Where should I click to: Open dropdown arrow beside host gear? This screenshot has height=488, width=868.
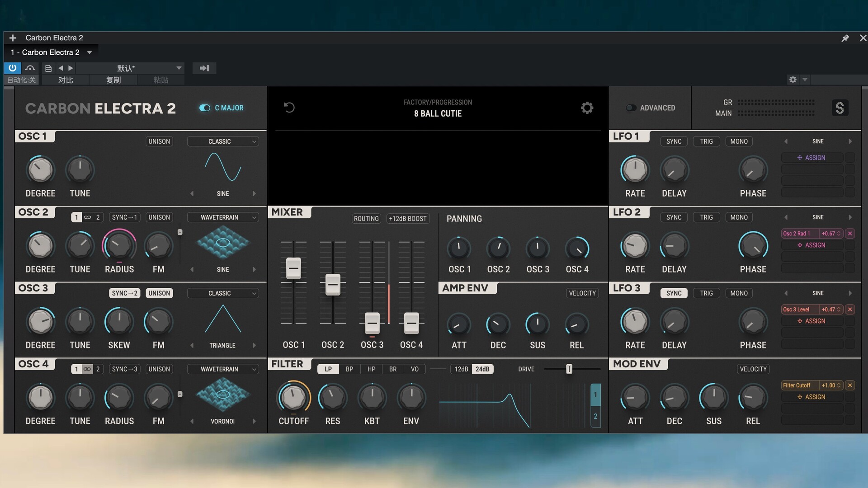(805, 80)
